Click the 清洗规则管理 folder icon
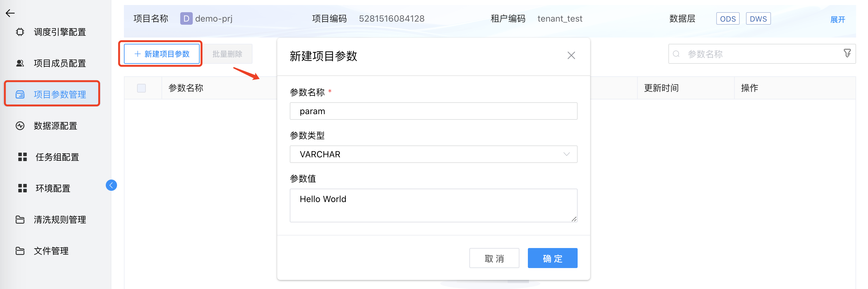Screen dimensions: 868x289 coord(20,220)
